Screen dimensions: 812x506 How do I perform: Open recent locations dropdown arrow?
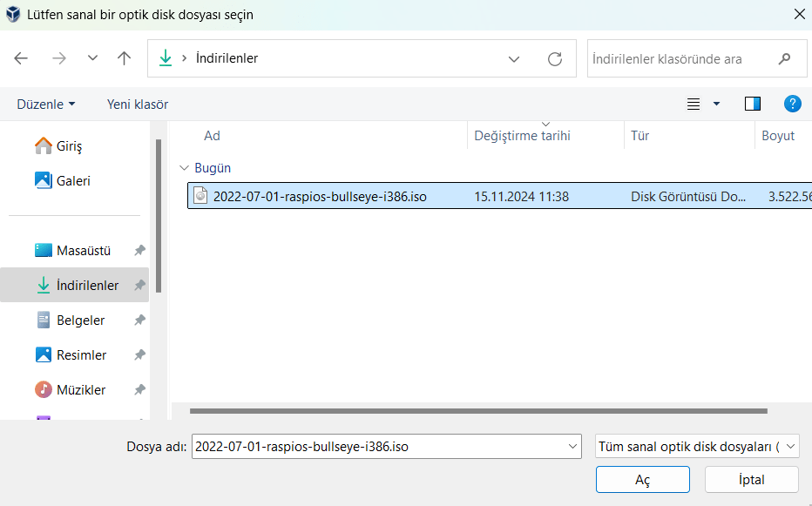coord(92,58)
